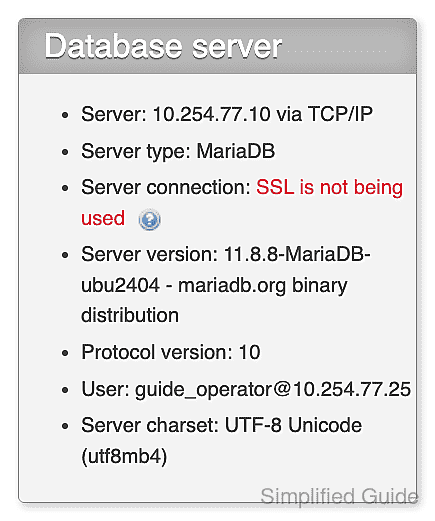Click the bullet beside Server type
The width and height of the screenshot is (435, 521).
point(65,152)
